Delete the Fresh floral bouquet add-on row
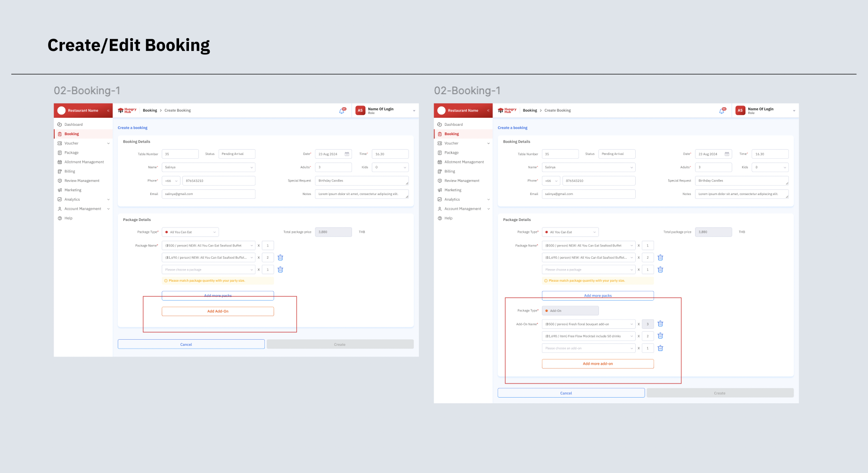The height and width of the screenshot is (473, 868). [x=660, y=324]
